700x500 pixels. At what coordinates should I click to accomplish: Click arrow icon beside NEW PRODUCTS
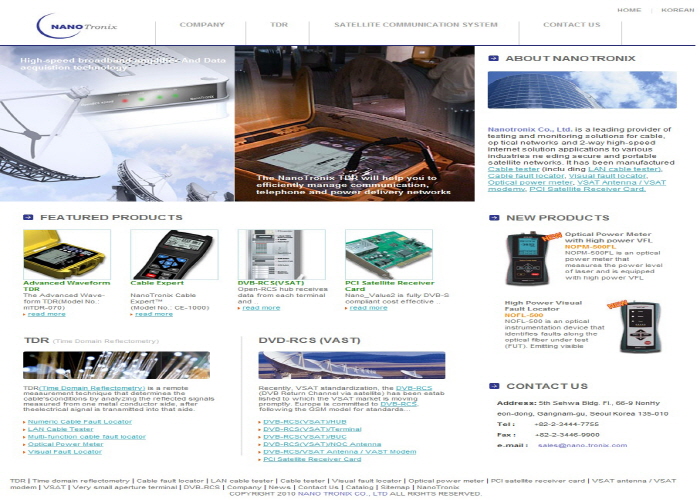[x=494, y=217]
